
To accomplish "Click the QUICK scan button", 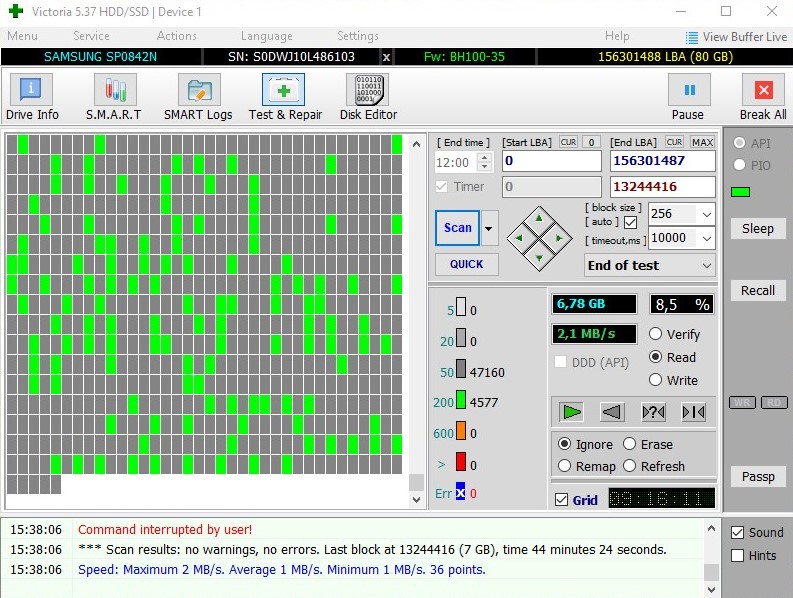I will click(x=466, y=264).
